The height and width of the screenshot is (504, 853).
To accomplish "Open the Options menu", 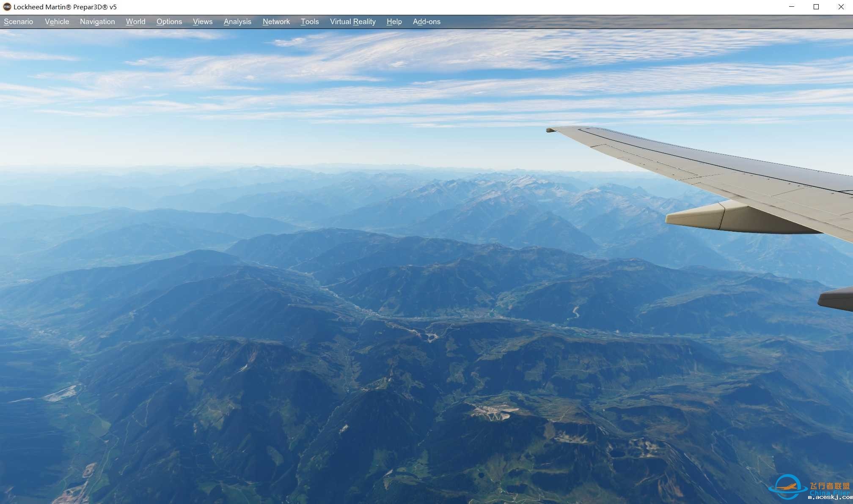I will (x=169, y=22).
